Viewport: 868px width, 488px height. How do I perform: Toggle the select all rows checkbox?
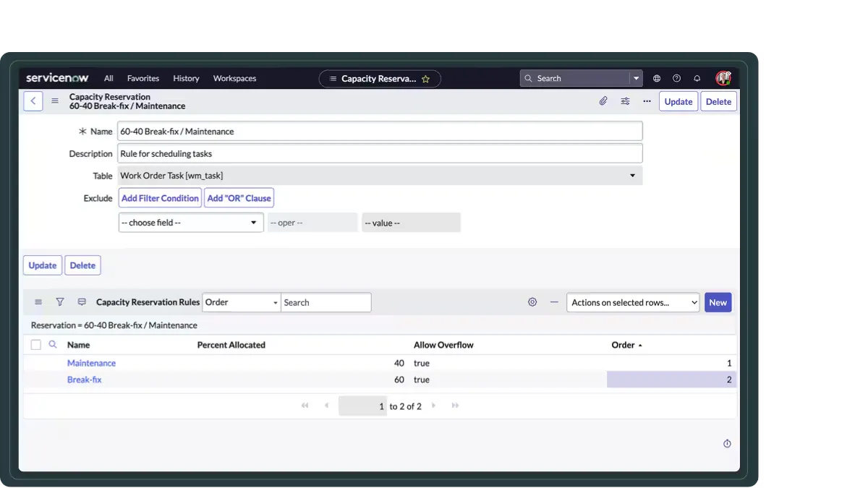36,345
